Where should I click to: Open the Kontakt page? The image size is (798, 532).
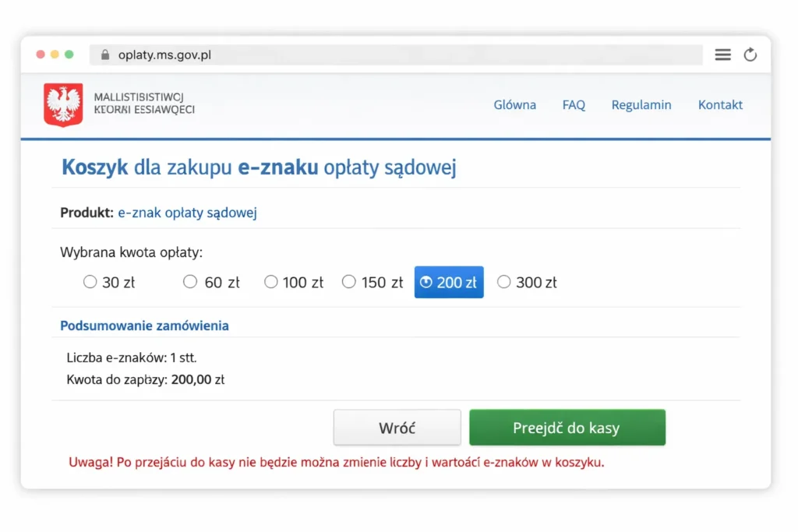pos(720,104)
